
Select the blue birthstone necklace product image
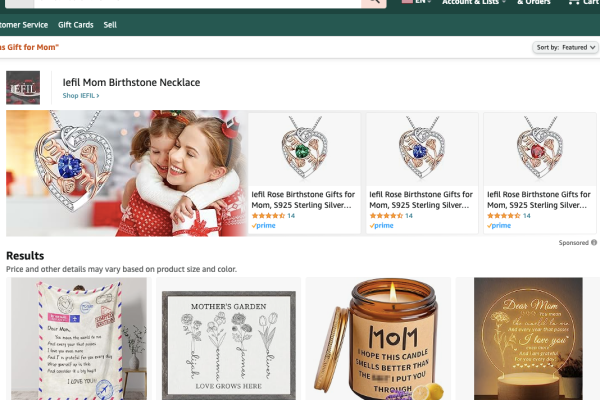click(x=422, y=149)
